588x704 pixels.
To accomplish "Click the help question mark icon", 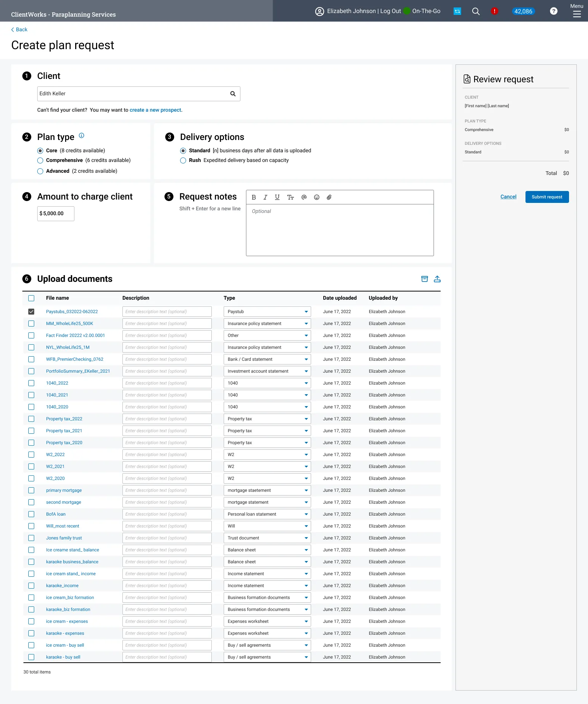I will 554,11.
